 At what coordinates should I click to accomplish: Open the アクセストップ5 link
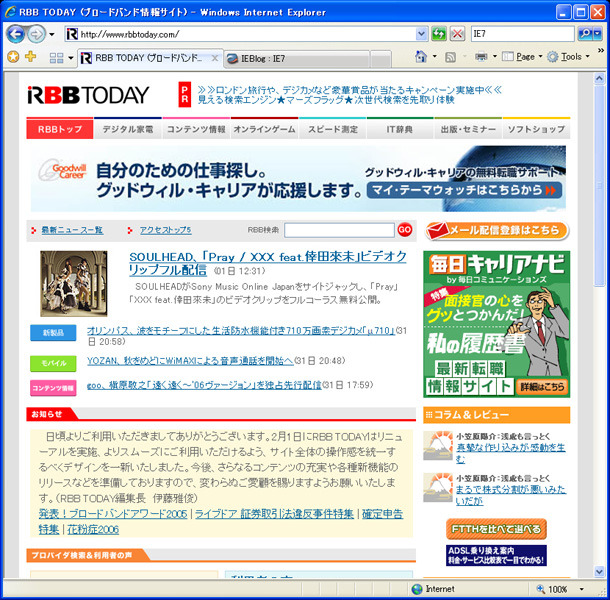point(165,230)
